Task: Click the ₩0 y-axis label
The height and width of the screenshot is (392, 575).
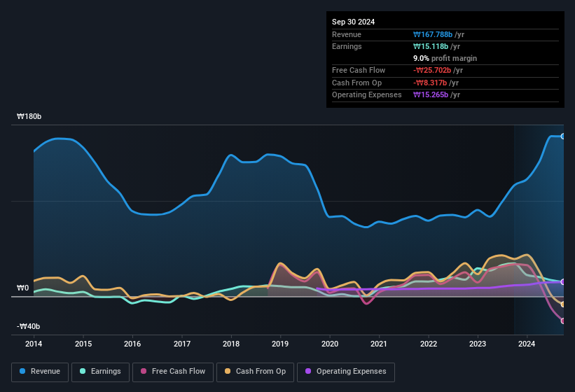Action: 22,288
